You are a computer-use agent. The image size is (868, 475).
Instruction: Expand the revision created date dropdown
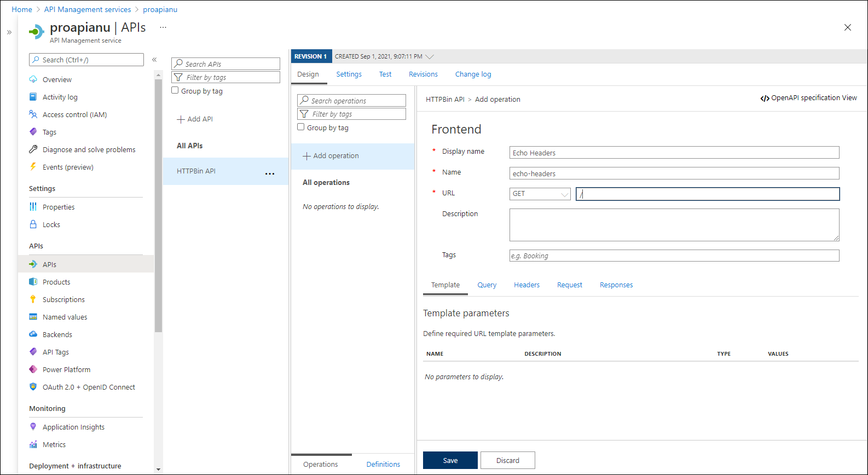tap(430, 56)
